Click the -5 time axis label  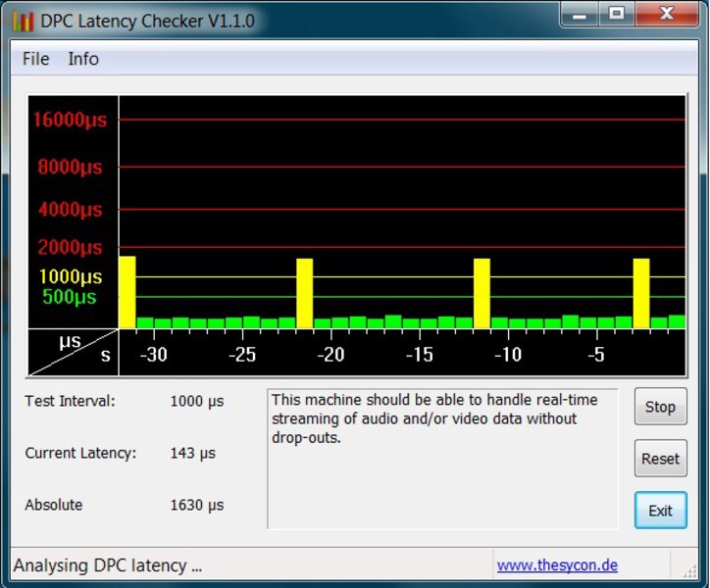596,355
